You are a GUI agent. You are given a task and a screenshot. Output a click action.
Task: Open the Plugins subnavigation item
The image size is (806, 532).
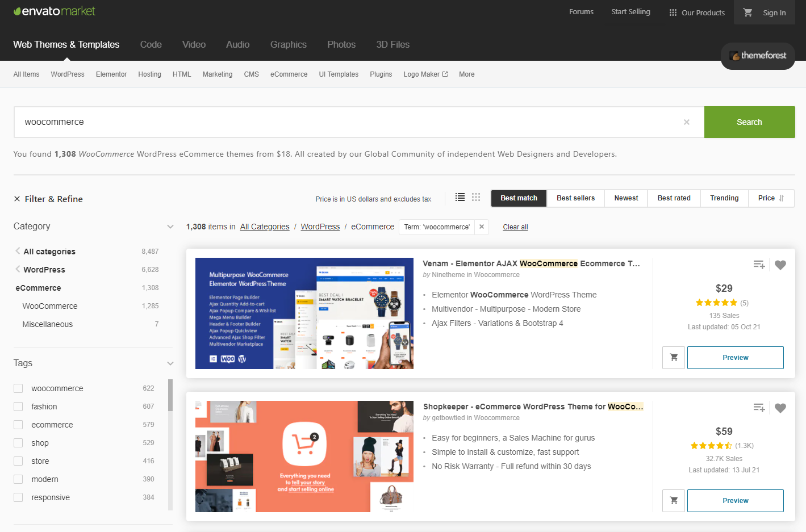(381, 74)
